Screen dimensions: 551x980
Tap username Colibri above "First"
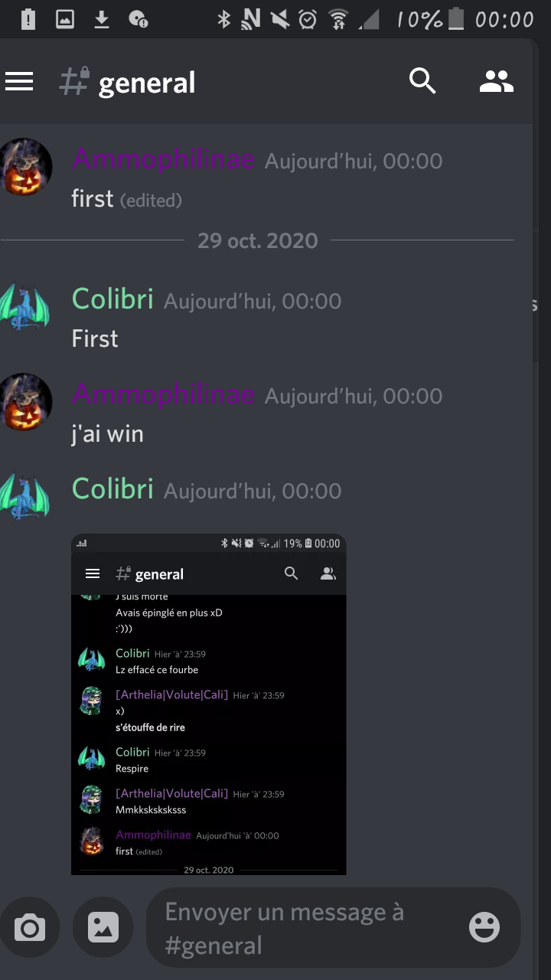tap(112, 299)
